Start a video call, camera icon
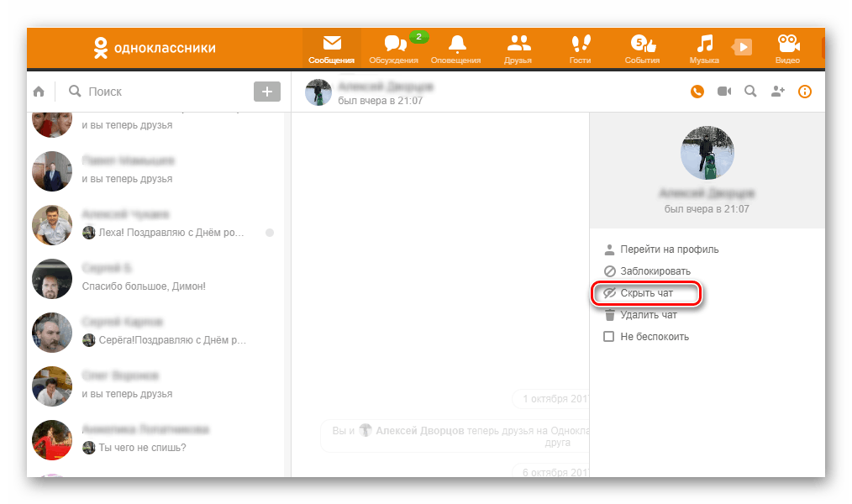The height and width of the screenshot is (504, 852). (x=723, y=92)
